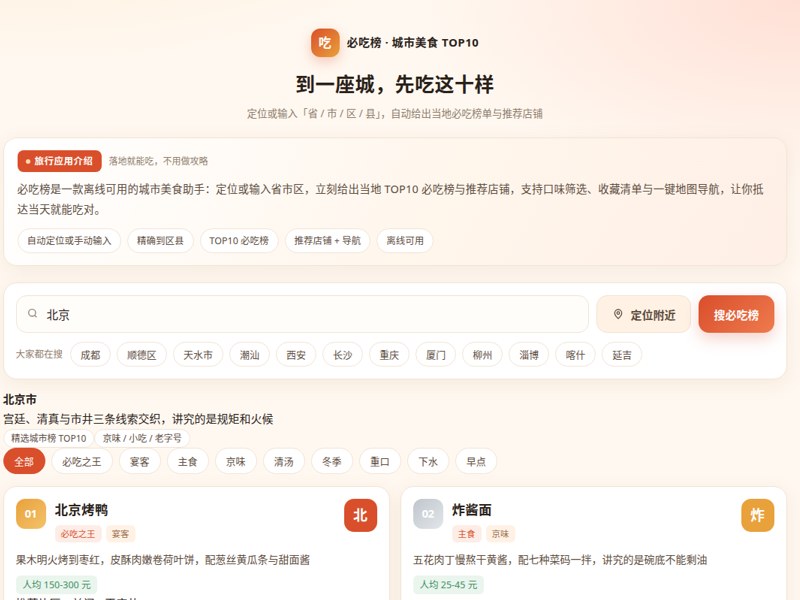Image resolution: width=800 pixels, height=600 pixels.
Task: Switch to the 宴客 filter tab
Action: pos(139,462)
